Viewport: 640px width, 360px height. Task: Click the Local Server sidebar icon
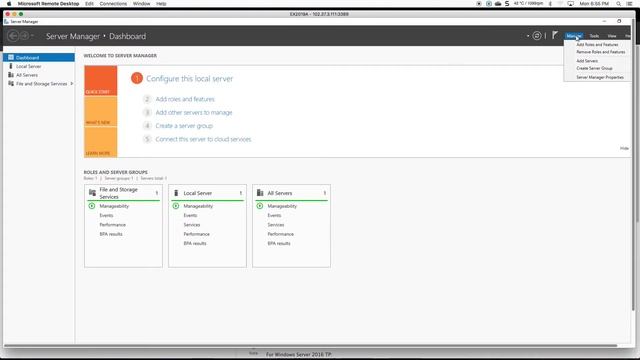click(x=11, y=66)
